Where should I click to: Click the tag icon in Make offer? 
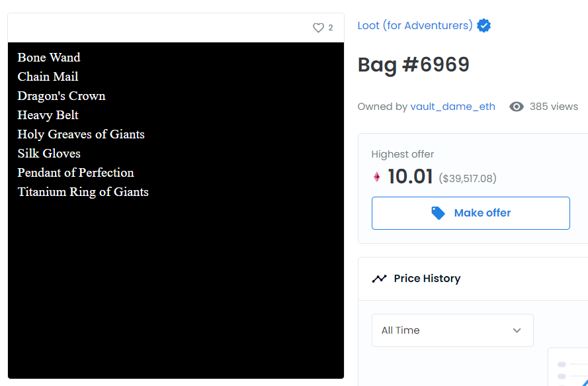coord(438,213)
